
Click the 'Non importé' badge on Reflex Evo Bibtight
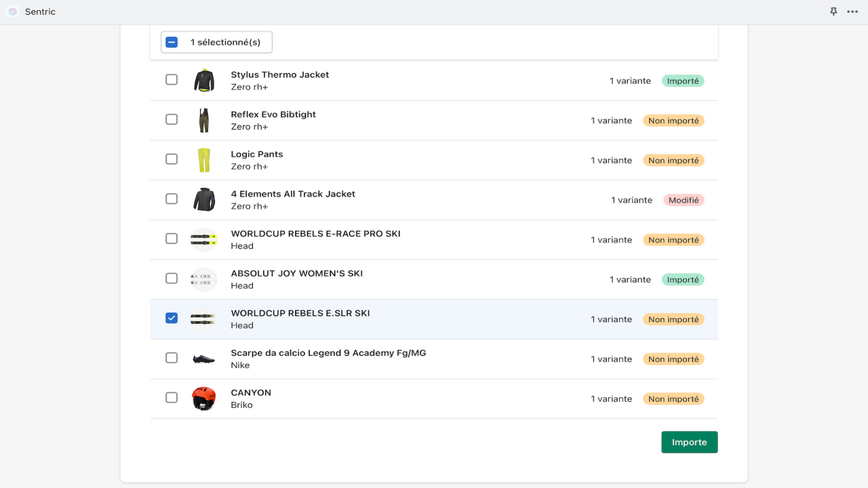[x=673, y=121]
